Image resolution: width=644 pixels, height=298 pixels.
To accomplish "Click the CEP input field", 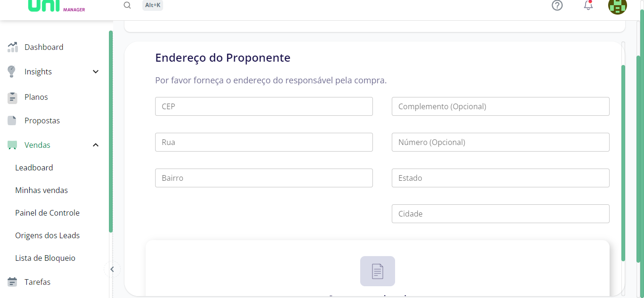I will click(x=264, y=106).
